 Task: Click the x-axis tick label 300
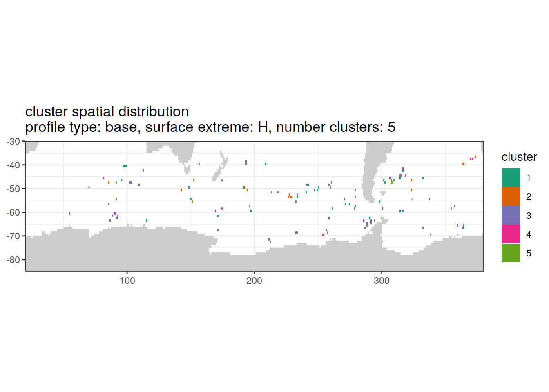[x=382, y=281]
